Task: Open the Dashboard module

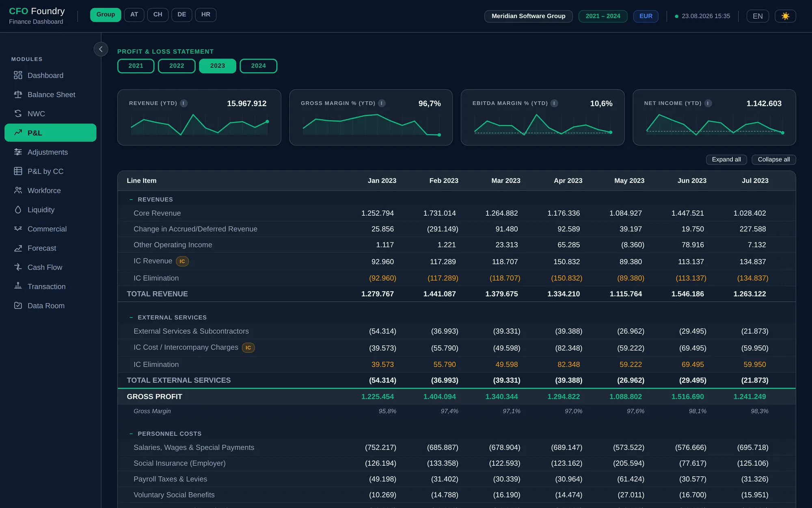Action: click(50, 75)
